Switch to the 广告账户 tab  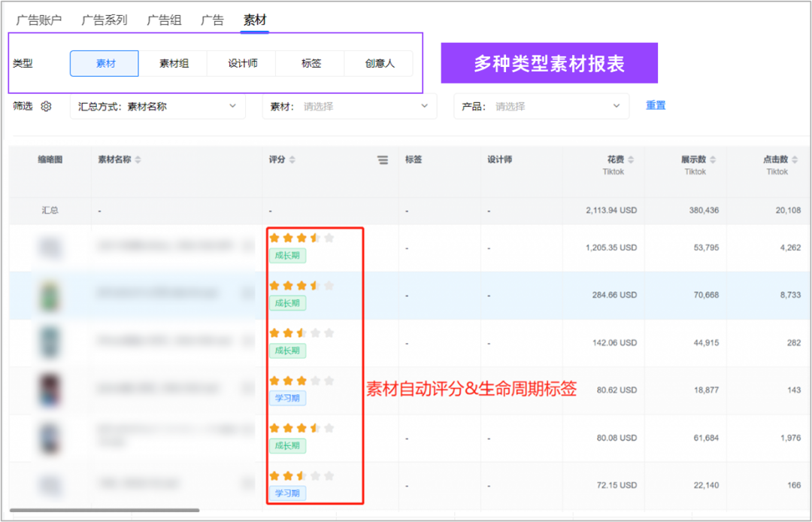point(38,20)
